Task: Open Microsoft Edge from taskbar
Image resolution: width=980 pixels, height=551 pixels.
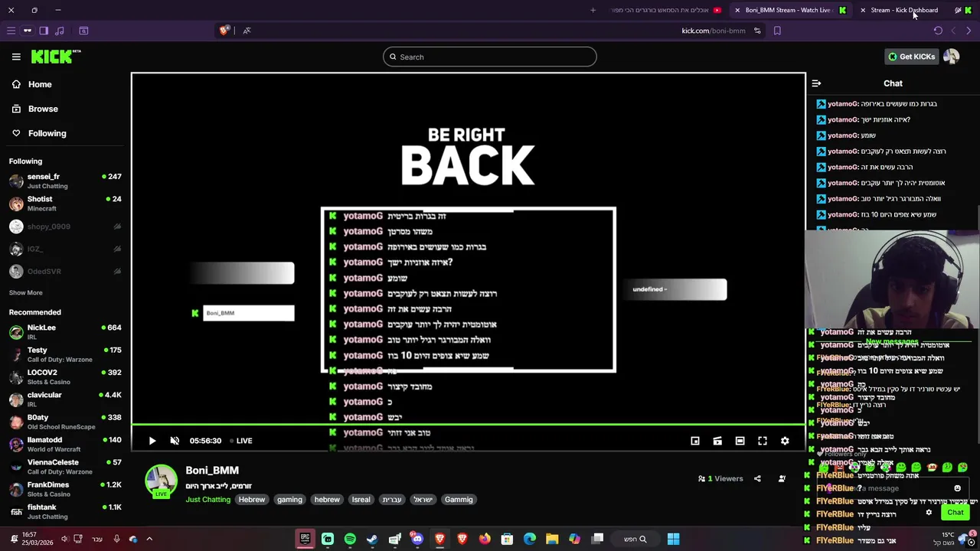Action: coord(530,539)
